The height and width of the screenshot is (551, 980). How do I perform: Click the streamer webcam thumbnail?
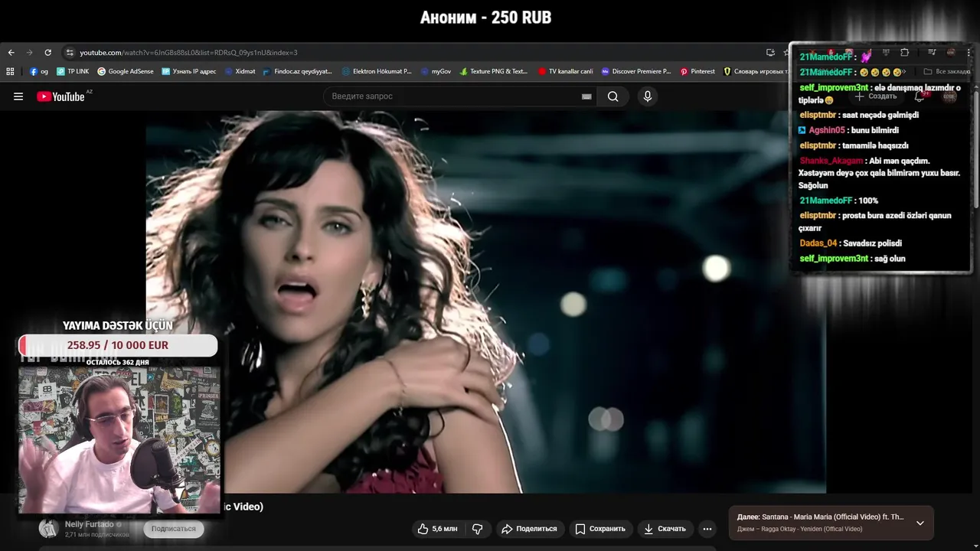click(x=119, y=439)
